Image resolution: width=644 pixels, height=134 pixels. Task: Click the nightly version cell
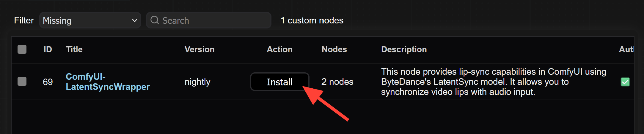point(197,82)
